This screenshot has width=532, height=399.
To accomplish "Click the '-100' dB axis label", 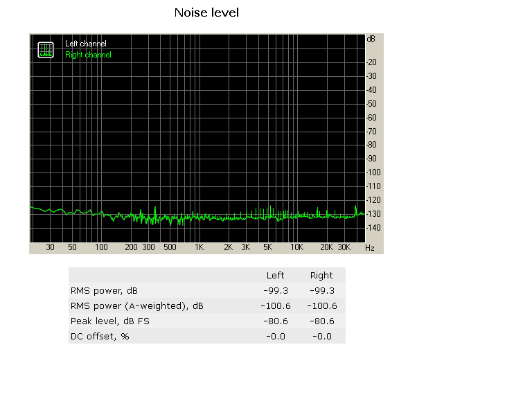I will click(x=373, y=172).
